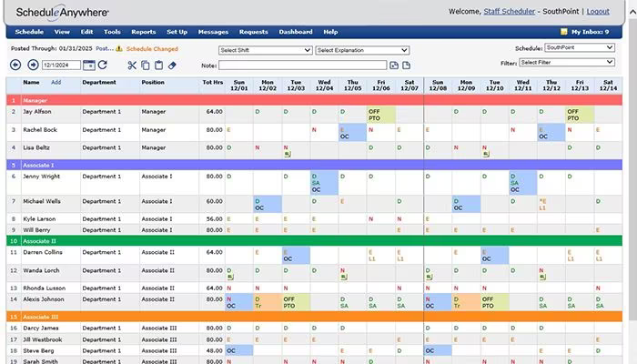This screenshot has height=364, width=637.
Task: Open the Dashboard menu
Action: click(296, 32)
